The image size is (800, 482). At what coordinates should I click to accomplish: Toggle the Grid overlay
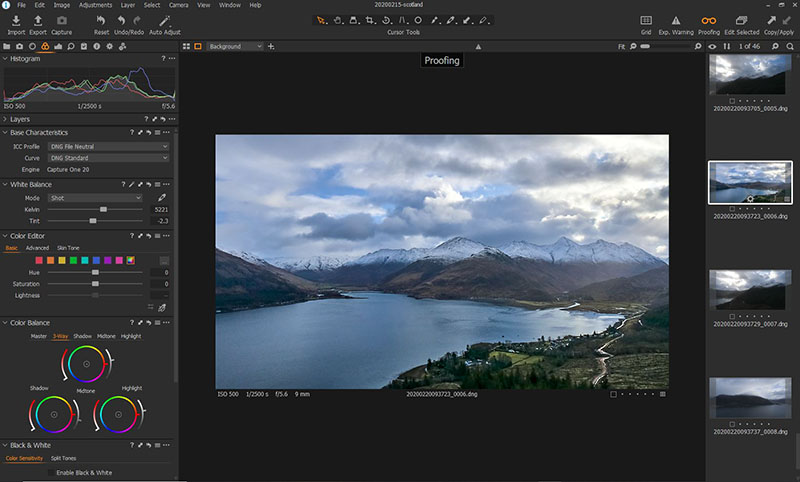pyautogui.click(x=646, y=20)
